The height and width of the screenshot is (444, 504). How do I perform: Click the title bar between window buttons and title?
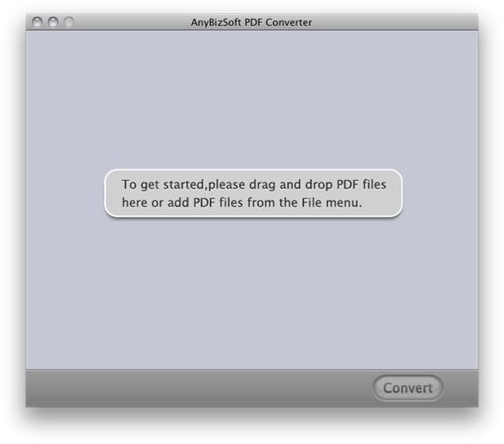click(132, 22)
